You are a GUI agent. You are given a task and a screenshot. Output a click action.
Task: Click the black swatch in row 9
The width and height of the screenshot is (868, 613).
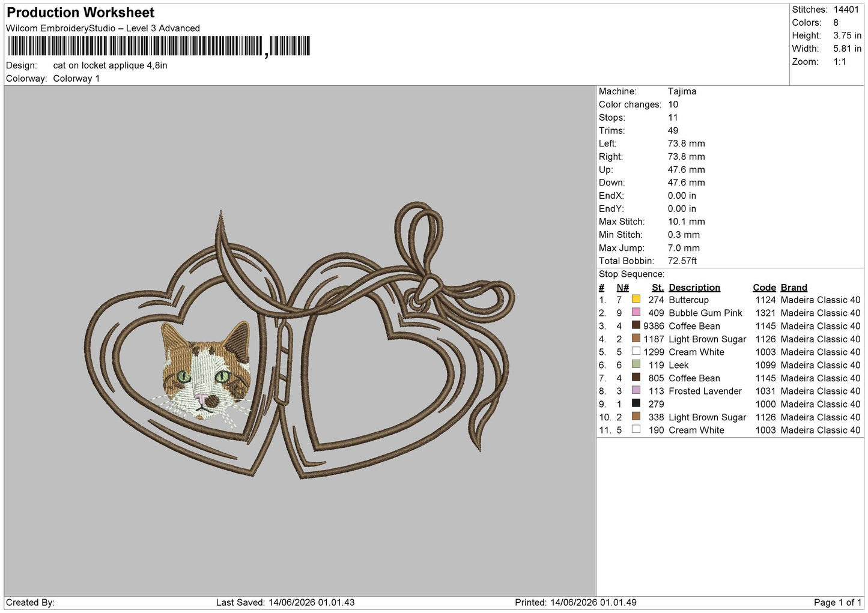click(636, 403)
